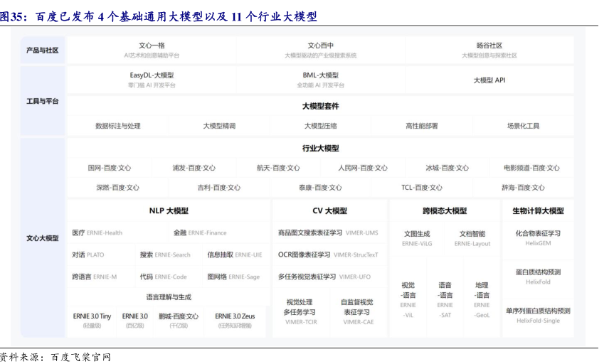The image size is (609, 364).
Task: Click 视觉处理多任务学习 VIMER-TCIR
Action: tap(300, 311)
